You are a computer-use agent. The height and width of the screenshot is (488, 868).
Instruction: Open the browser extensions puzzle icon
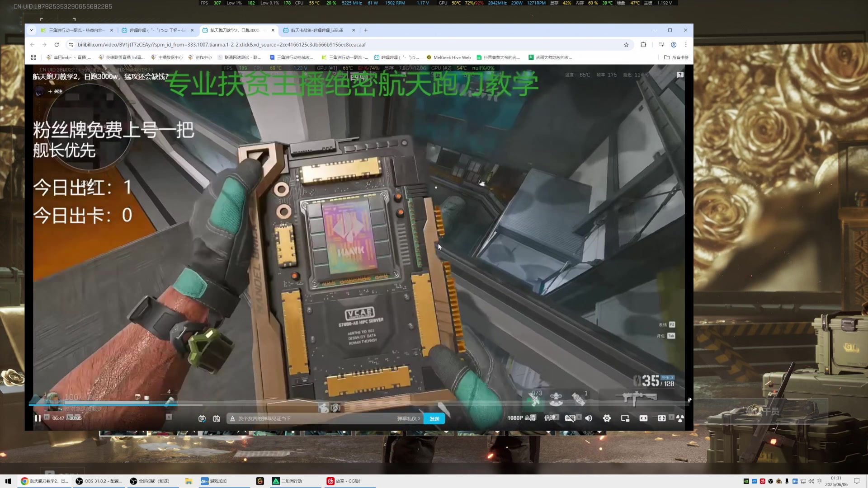pos(643,45)
